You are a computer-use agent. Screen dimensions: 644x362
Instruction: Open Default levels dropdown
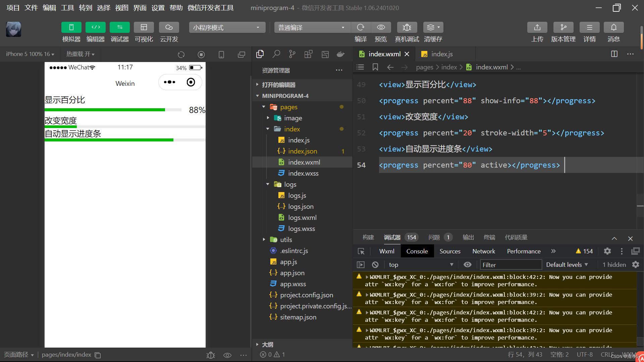pos(567,265)
